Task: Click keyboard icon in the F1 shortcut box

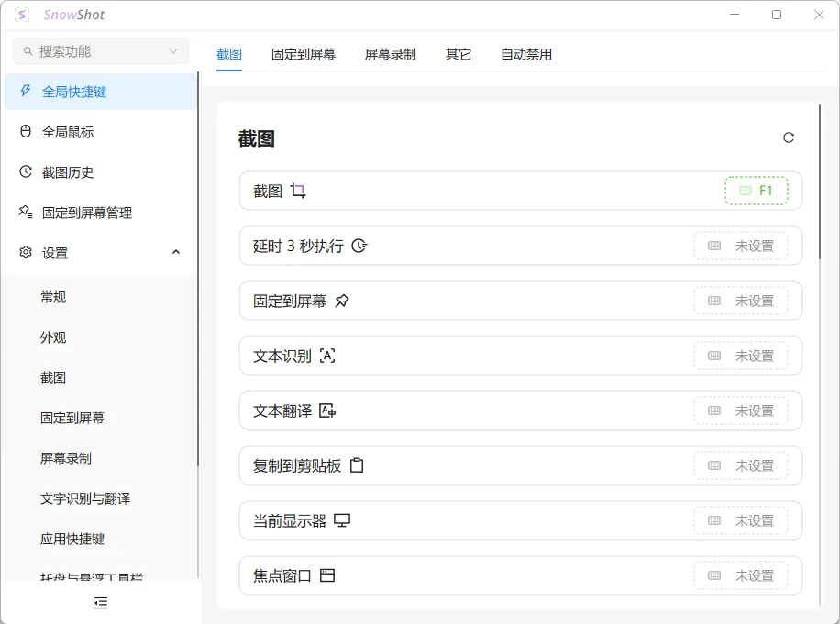Action: point(746,191)
